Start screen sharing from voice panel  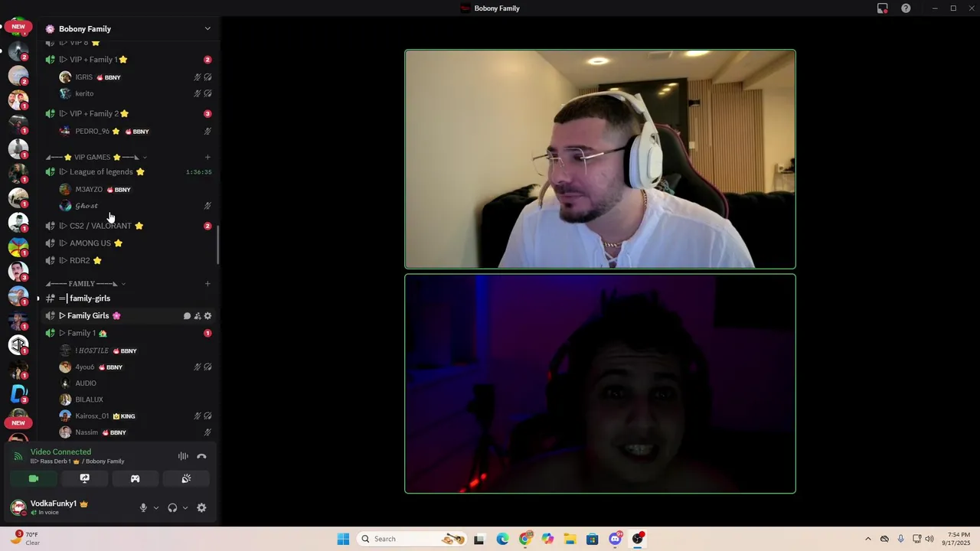click(84, 478)
